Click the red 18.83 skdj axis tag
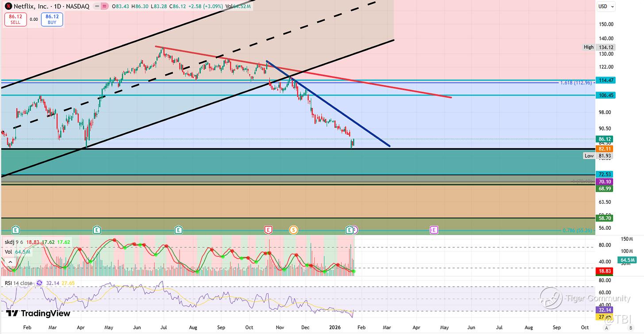Screen dimensions: 644x334 [605, 270]
